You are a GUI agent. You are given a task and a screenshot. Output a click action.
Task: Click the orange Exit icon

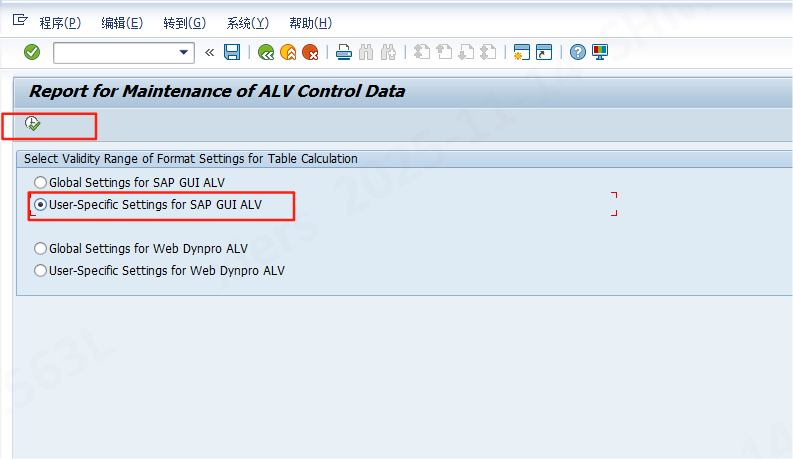288,52
